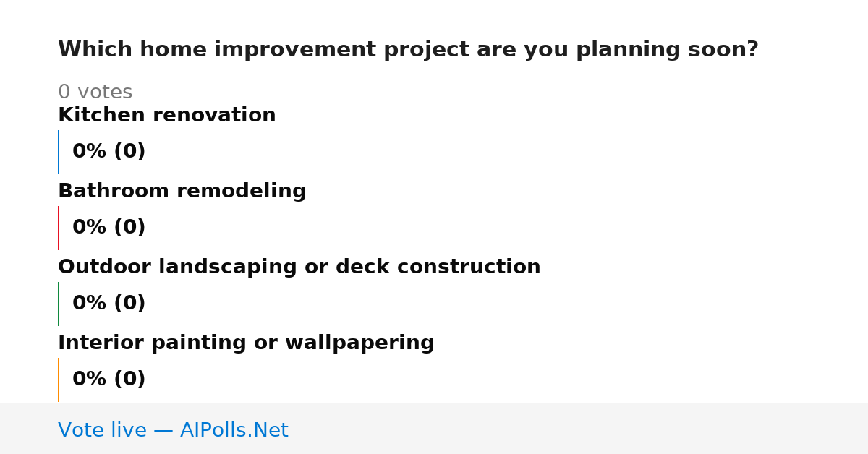Click the orange Interior painting result bar
The height and width of the screenshot is (454, 868).
click(58, 380)
